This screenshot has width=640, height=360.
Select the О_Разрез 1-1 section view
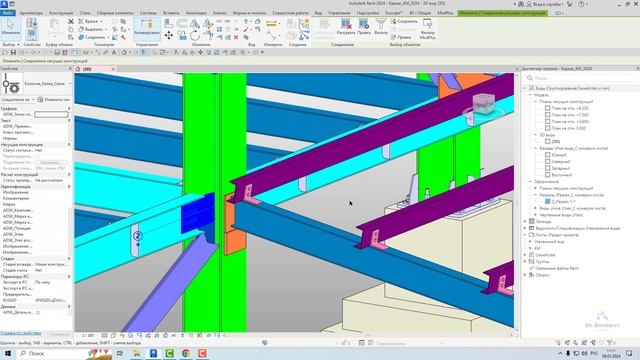point(563,202)
